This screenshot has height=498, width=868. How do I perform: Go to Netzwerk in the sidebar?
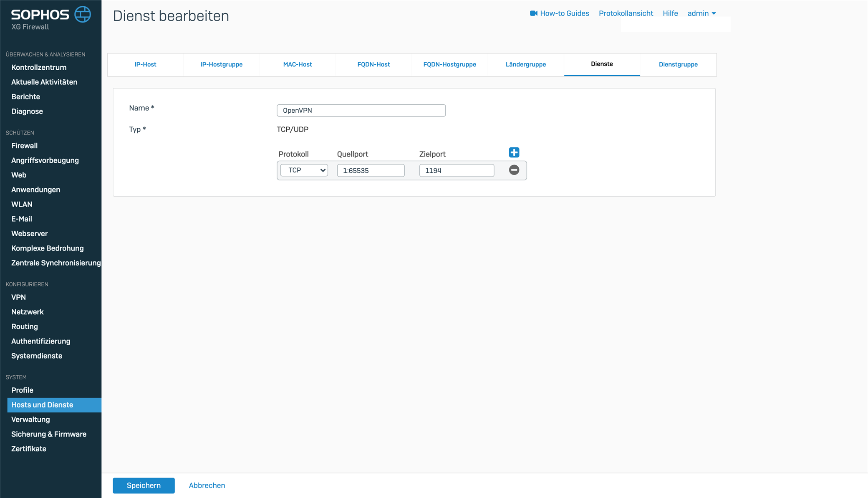click(28, 312)
